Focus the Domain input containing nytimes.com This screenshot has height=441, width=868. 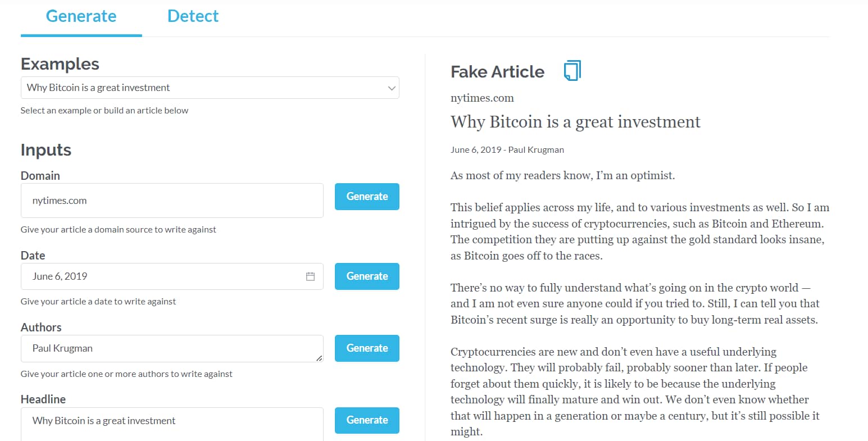[x=171, y=201]
